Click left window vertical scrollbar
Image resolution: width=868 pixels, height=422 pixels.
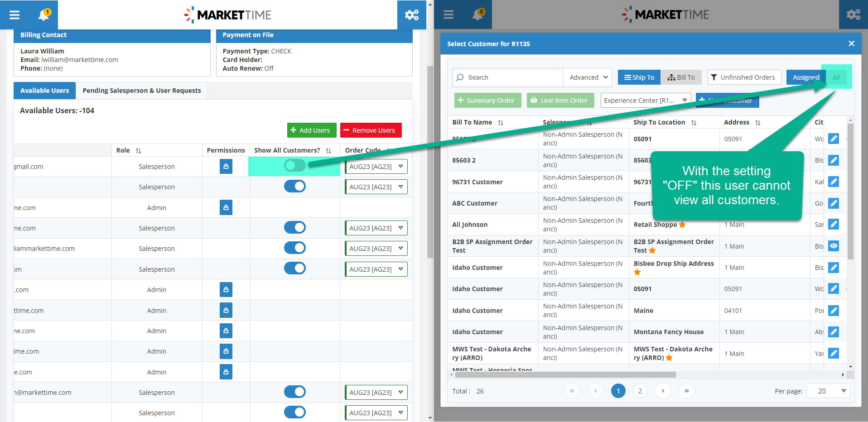(x=430, y=162)
